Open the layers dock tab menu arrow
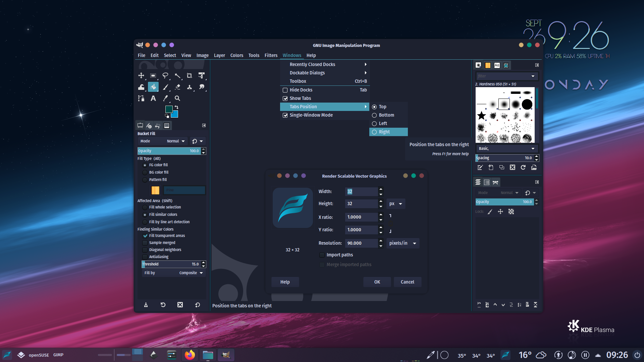This screenshot has height=362, width=644. [537, 182]
